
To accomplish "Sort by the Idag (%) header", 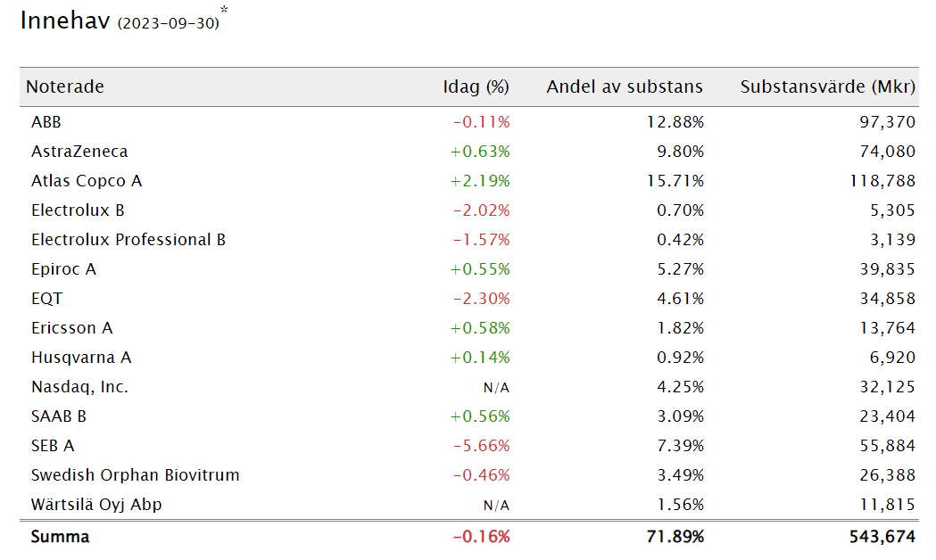I will tap(476, 87).
